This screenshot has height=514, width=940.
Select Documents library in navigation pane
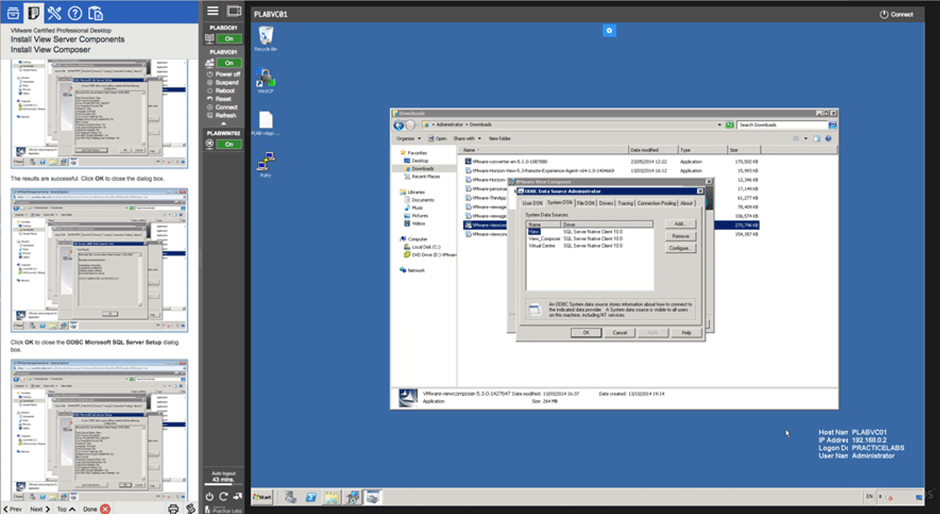coord(418,200)
